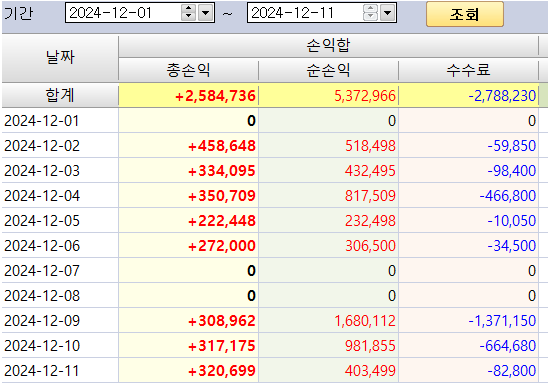Select total gross profit +2,584,736
Viewport: 548px width, 392px height.
click(189, 96)
